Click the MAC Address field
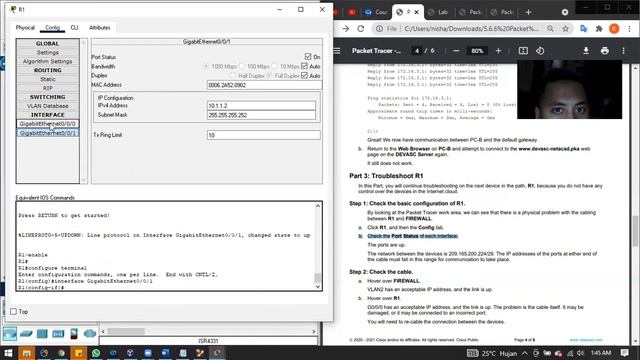The width and height of the screenshot is (640, 360). click(264, 85)
